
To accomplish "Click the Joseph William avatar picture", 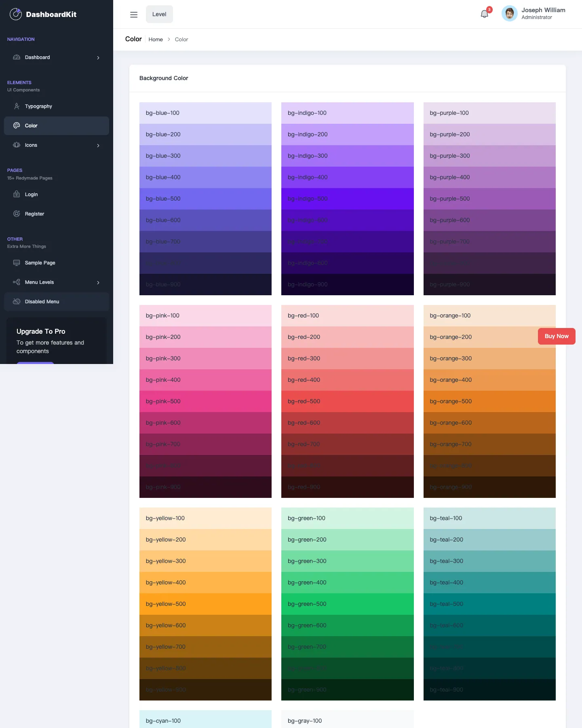I will pyautogui.click(x=509, y=14).
